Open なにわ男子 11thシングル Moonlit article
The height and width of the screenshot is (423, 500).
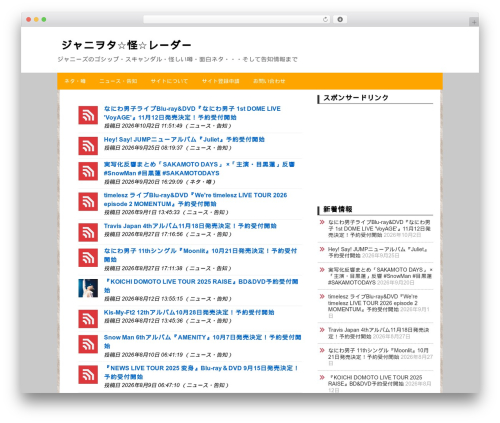point(200,255)
